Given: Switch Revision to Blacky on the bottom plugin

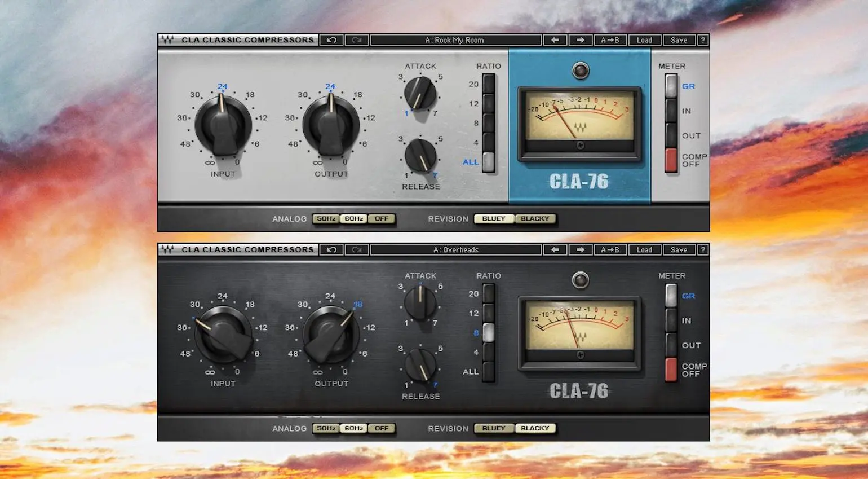Looking at the screenshot, I should click(x=535, y=428).
